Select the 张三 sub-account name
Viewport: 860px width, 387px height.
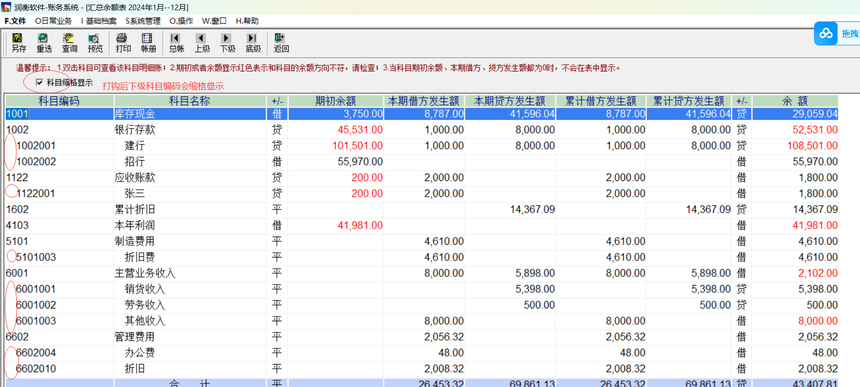(x=135, y=194)
